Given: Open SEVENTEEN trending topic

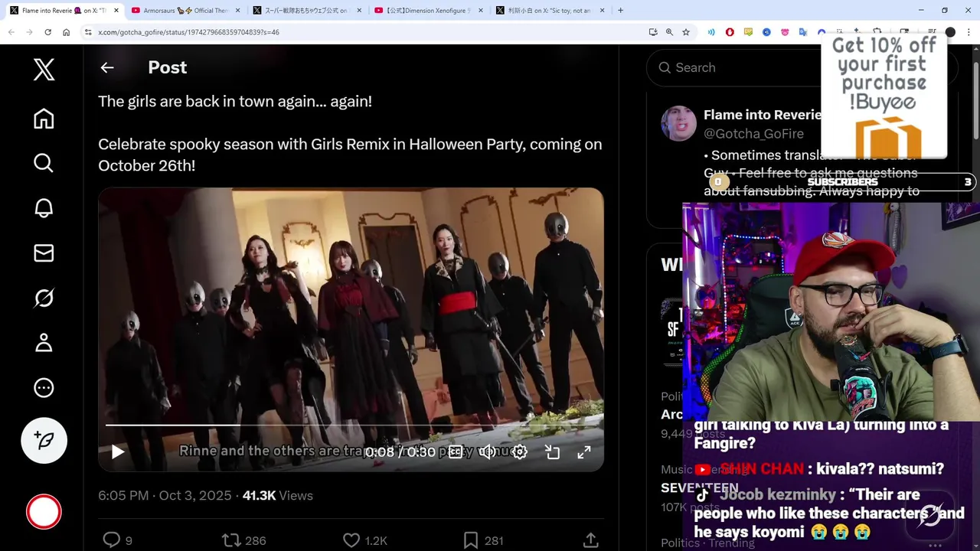Looking at the screenshot, I should [700, 487].
